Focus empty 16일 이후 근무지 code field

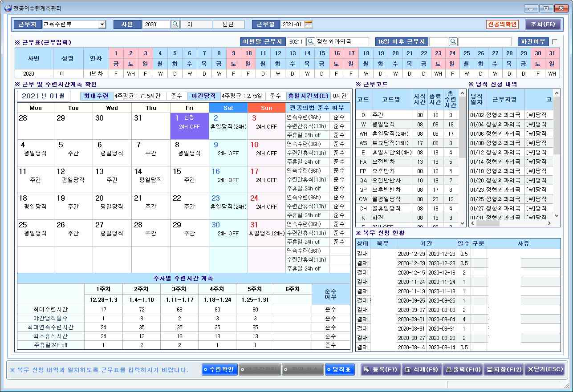coord(439,41)
